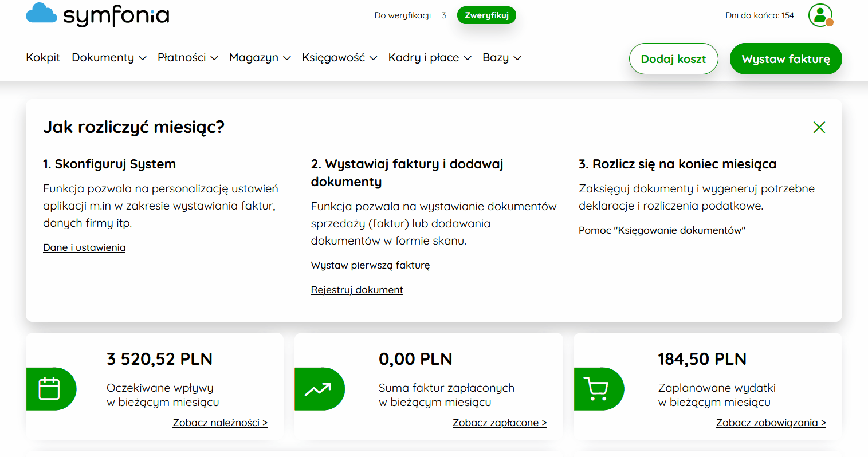
Task: Expand the Kadry i płace dropdown menu
Action: tap(430, 57)
